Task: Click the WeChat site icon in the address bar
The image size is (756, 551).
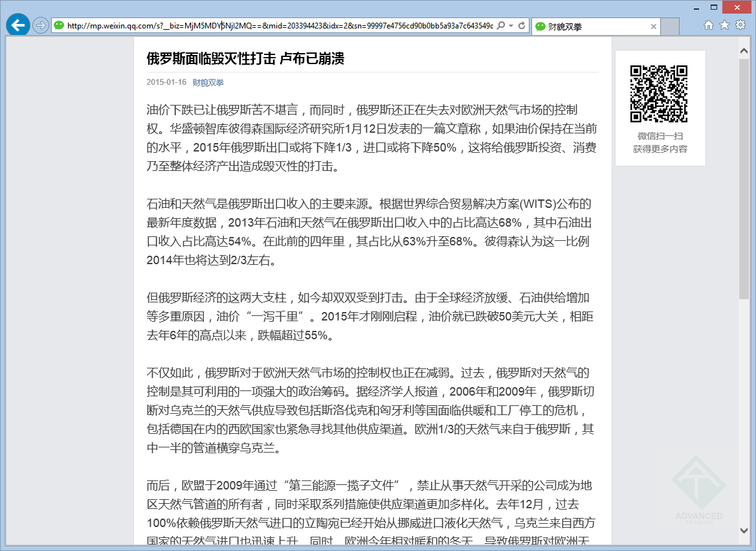Action: [60, 26]
